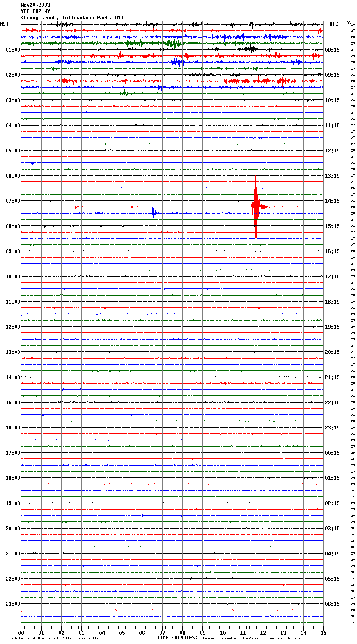Click the date text "Nov20,2003"
Image resolution: width=357 pixels, height=644 pixels.
tap(35, 5)
